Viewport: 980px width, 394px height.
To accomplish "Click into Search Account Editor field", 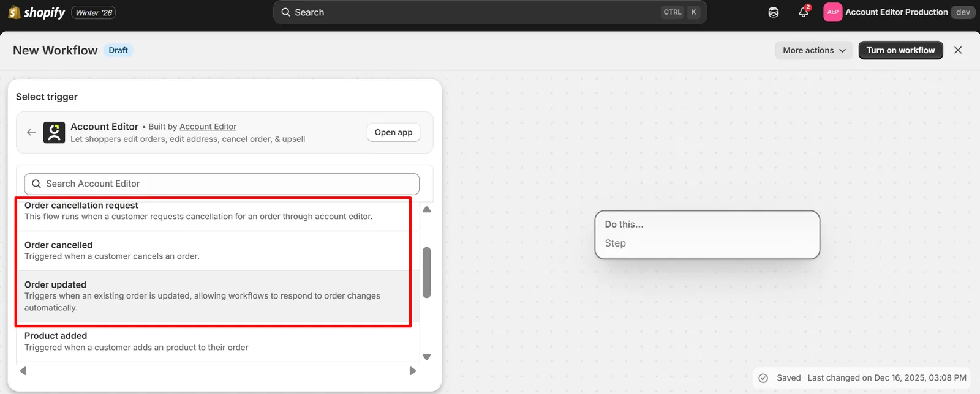I will 222,184.
